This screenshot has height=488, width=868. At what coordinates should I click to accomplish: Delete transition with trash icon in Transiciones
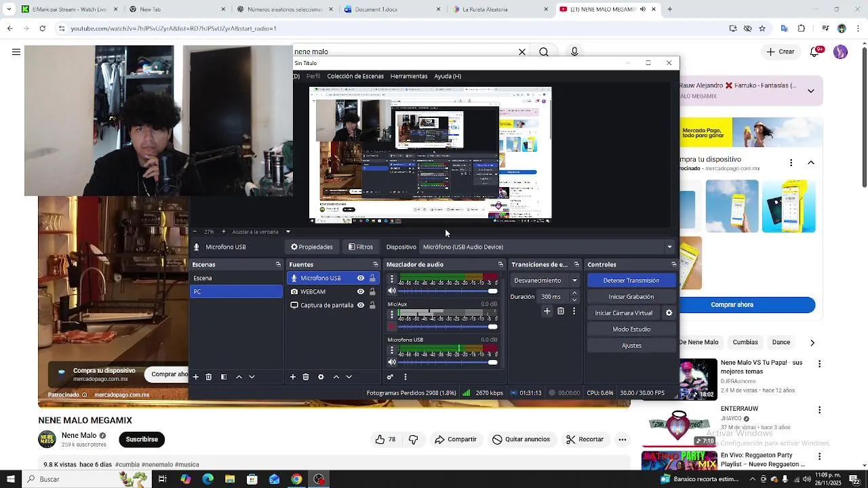(x=561, y=311)
